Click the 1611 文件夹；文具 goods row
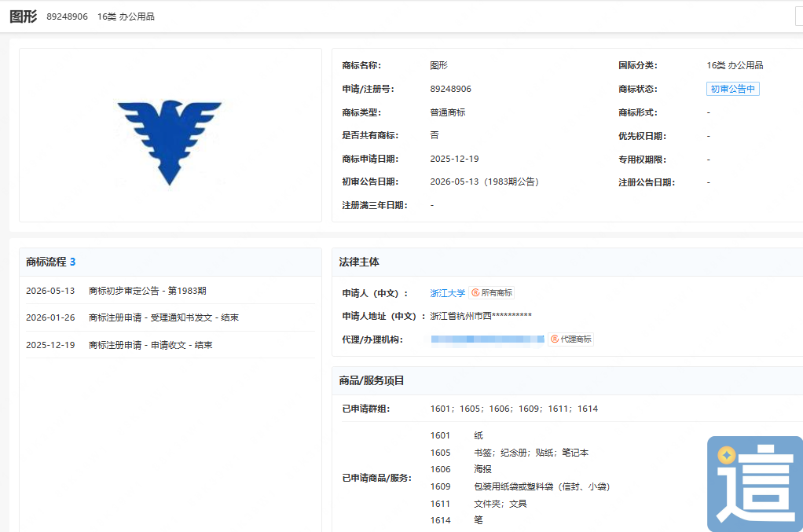This screenshot has width=803, height=532. (x=478, y=504)
